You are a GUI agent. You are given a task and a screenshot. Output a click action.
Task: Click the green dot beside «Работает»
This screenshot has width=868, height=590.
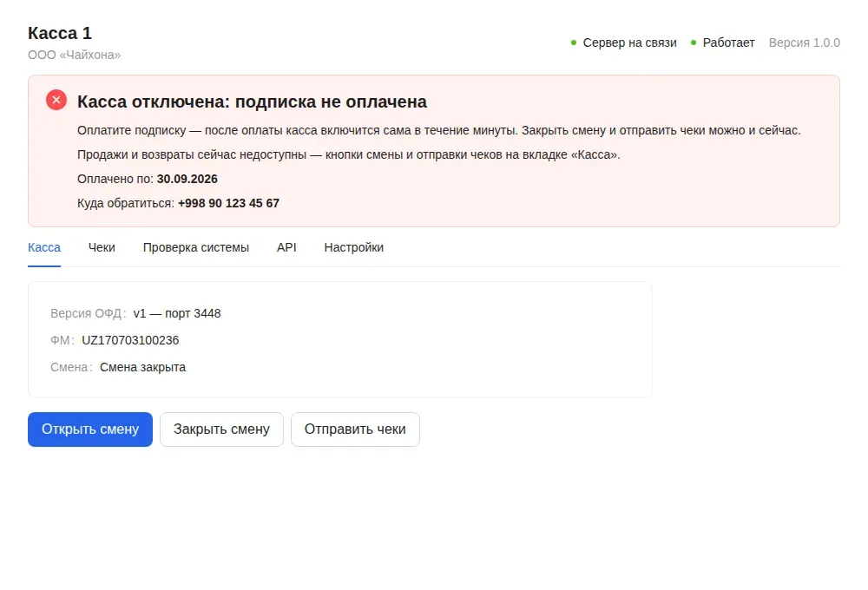(x=693, y=43)
